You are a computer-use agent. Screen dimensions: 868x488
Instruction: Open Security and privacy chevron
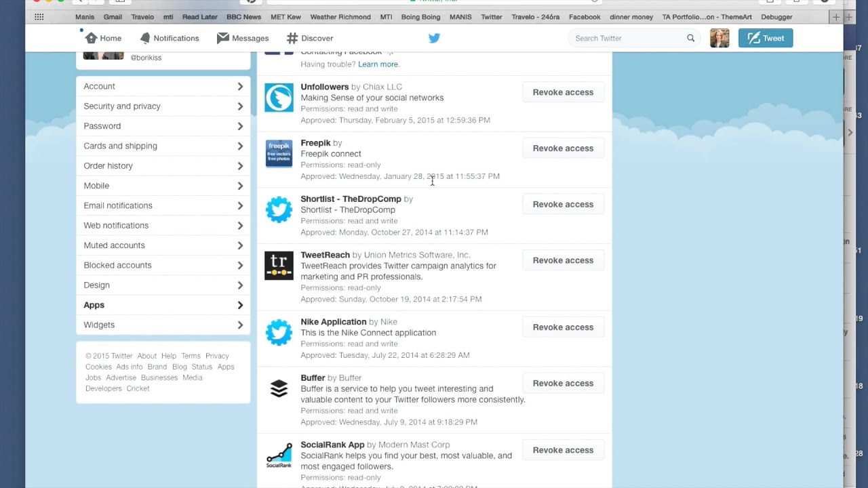click(x=240, y=106)
